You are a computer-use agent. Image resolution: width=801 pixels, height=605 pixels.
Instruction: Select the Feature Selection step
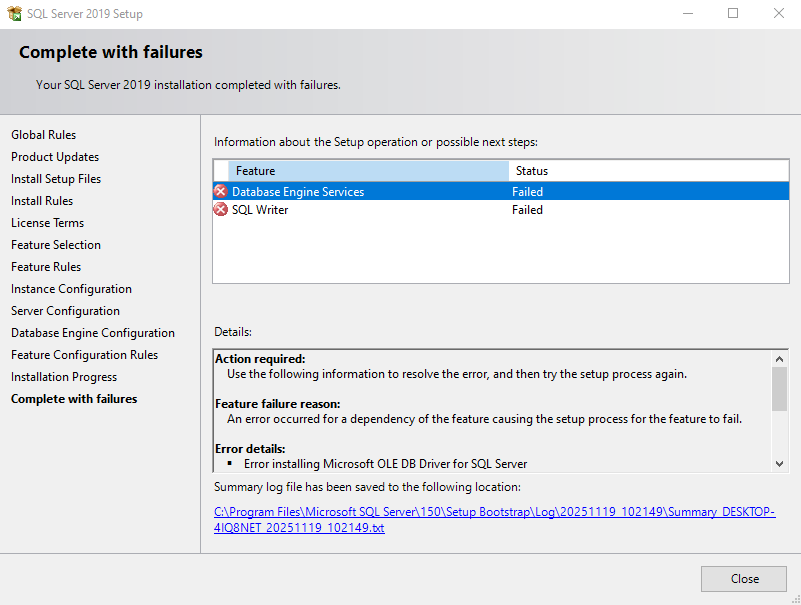pyautogui.click(x=56, y=245)
